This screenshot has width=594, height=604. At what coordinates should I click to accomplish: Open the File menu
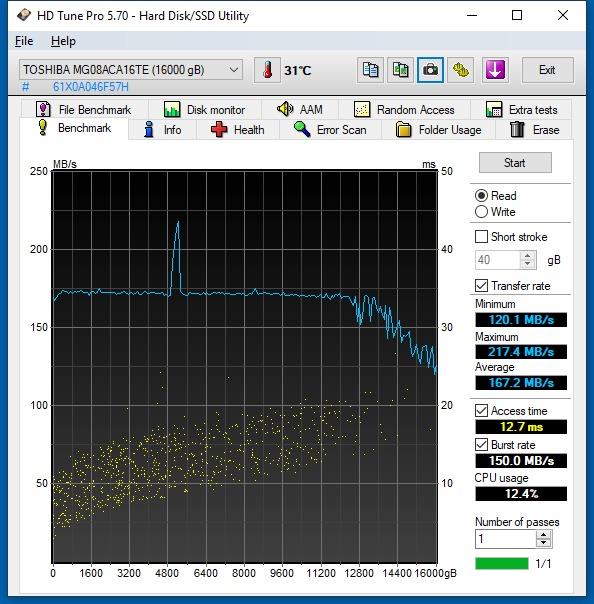point(24,41)
